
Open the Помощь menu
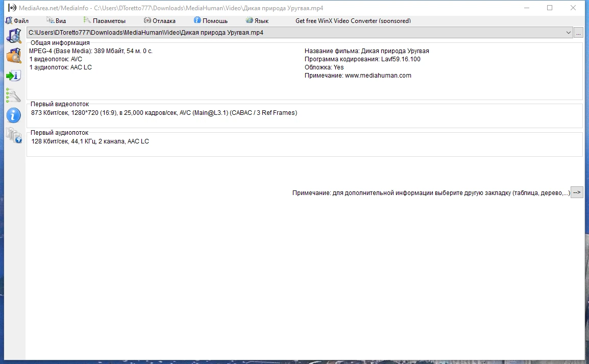211,20
